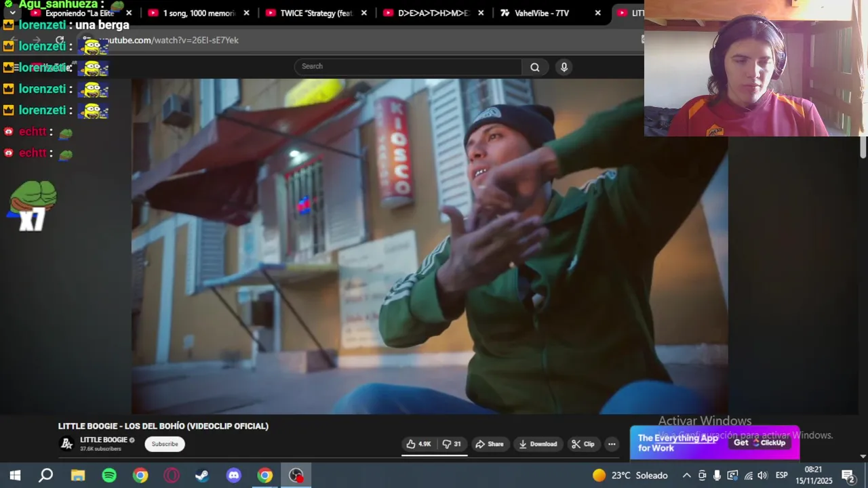Close the VahelVibe - 7TV tab
Screen dimensions: 868x488
pos(597,13)
